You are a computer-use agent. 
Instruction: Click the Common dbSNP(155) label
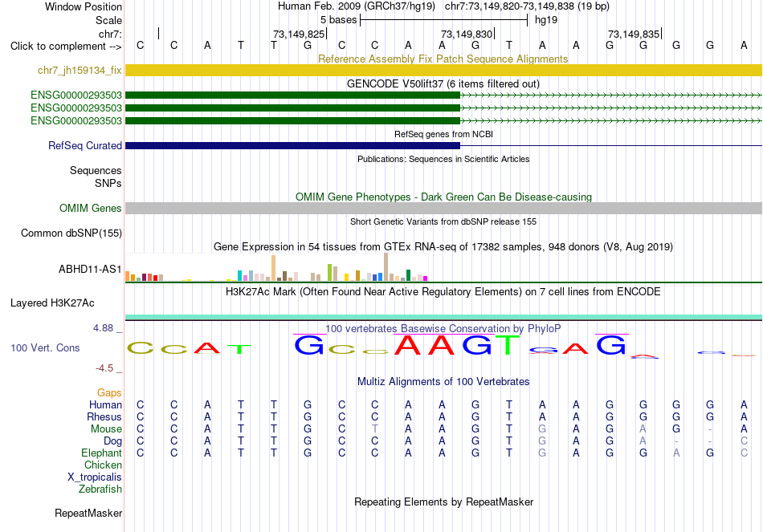[71, 233]
